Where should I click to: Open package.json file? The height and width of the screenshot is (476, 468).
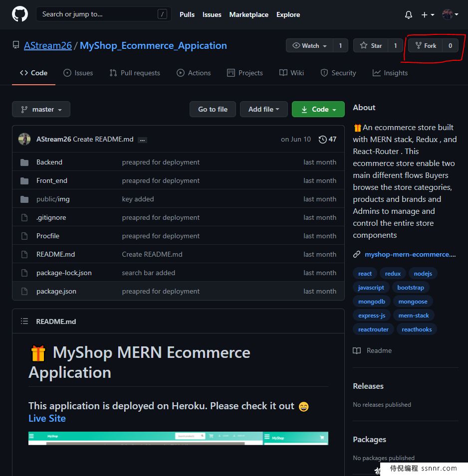tap(56, 291)
